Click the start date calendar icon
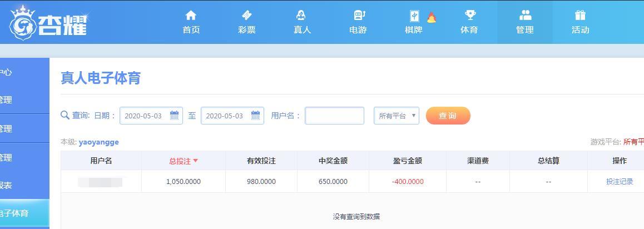 tap(174, 115)
